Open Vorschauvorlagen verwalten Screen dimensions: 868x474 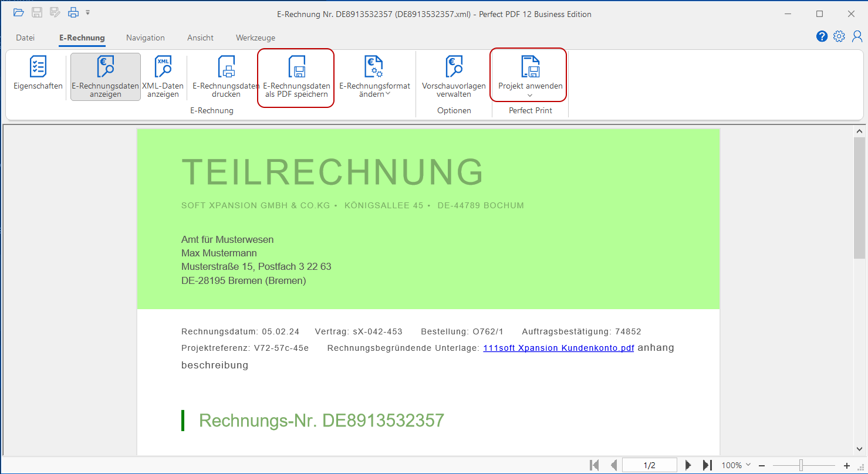(454, 76)
